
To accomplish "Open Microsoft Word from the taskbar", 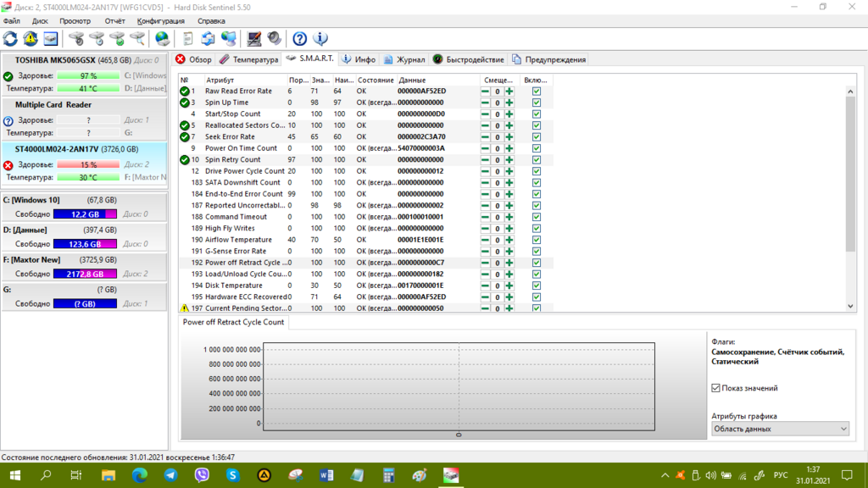I will point(326,475).
